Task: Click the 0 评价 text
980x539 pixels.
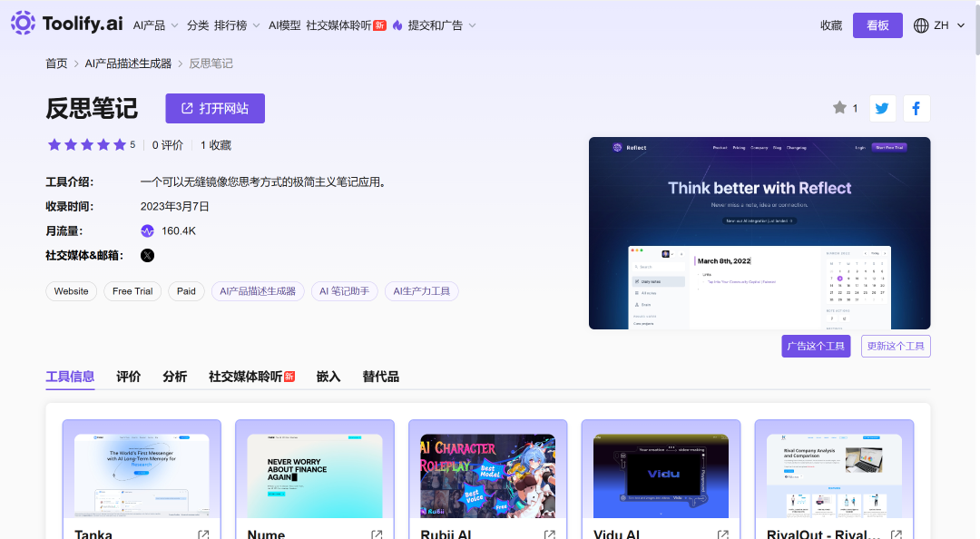Action: click(168, 145)
